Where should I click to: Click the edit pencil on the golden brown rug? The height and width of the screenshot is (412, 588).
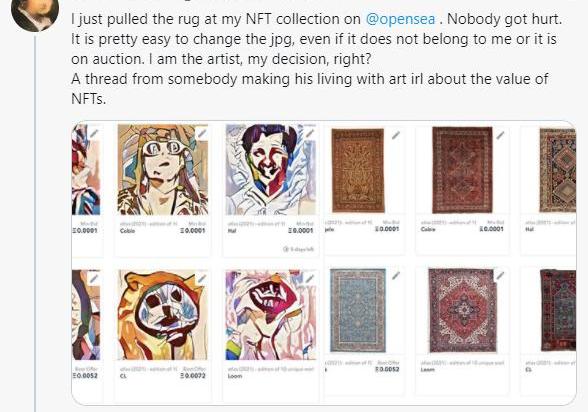396,135
